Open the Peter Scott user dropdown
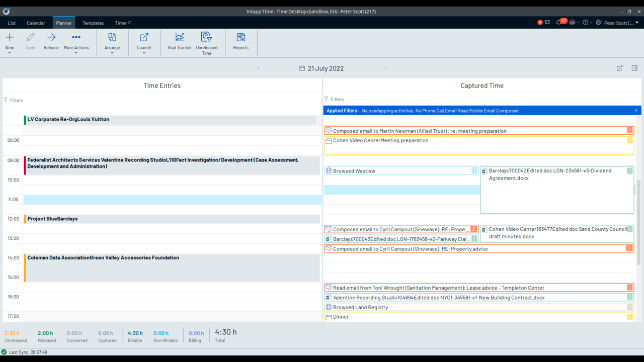The width and height of the screenshot is (644, 362). (621, 23)
